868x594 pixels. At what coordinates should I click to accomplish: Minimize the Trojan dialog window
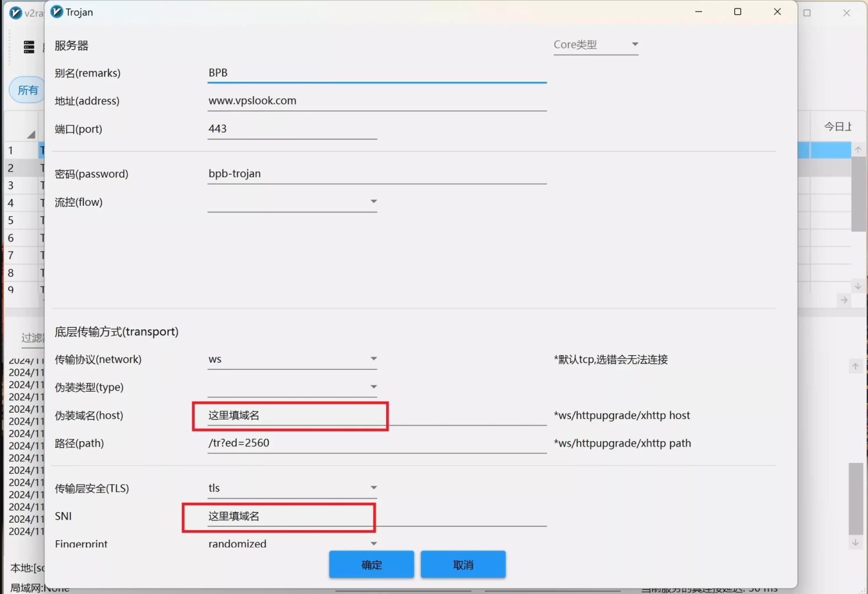[699, 12]
